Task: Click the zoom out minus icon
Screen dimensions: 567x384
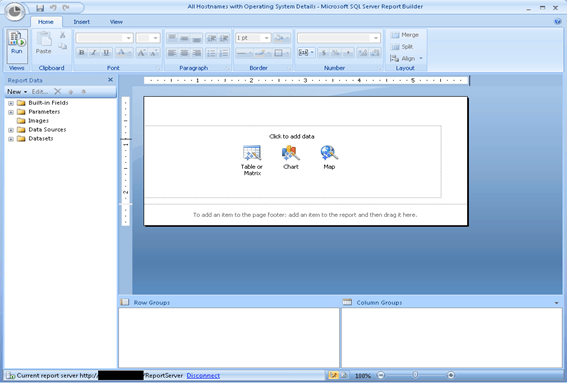Action: 381,375
